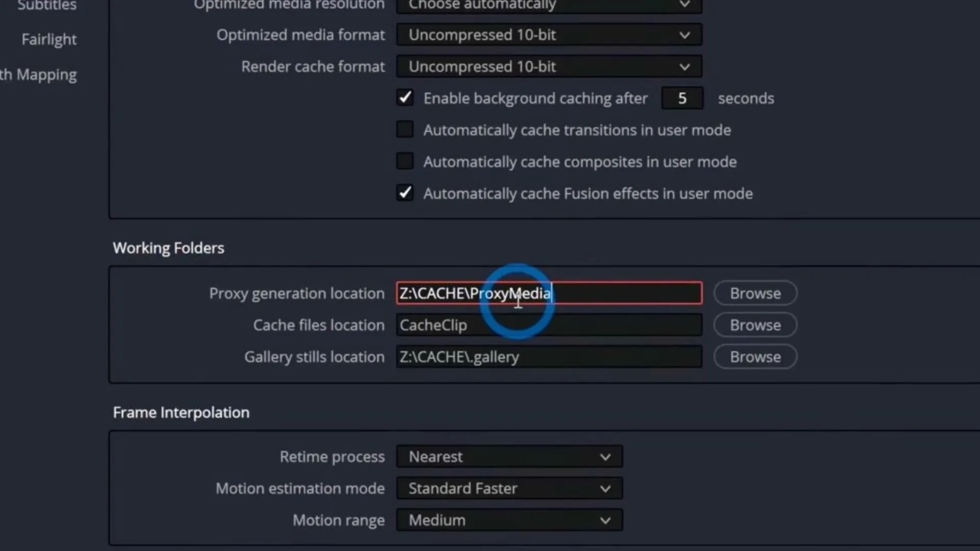Click the Cache files location text field
The image size is (980, 551).
pyautogui.click(x=549, y=325)
